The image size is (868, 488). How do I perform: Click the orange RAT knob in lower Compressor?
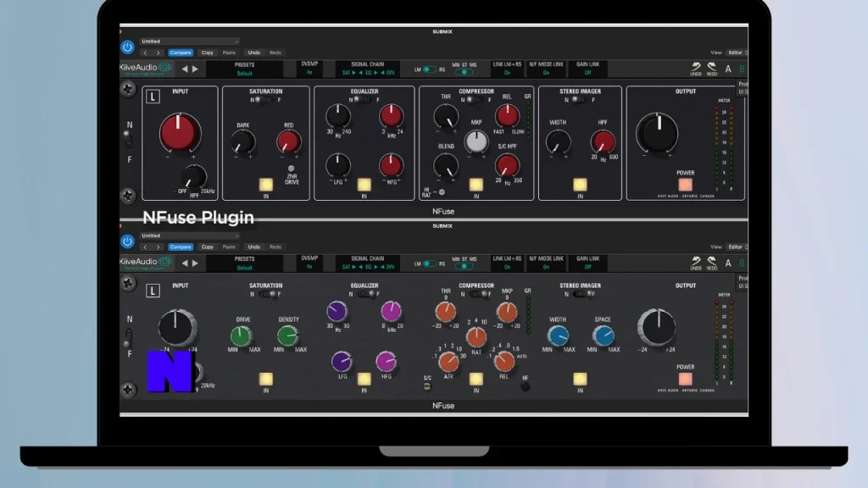point(476,336)
